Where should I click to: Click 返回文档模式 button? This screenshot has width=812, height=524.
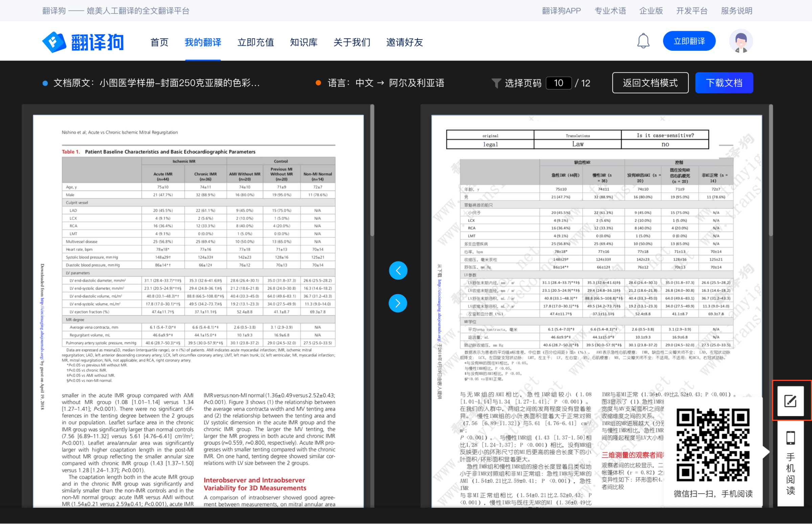[x=650, y=83]
